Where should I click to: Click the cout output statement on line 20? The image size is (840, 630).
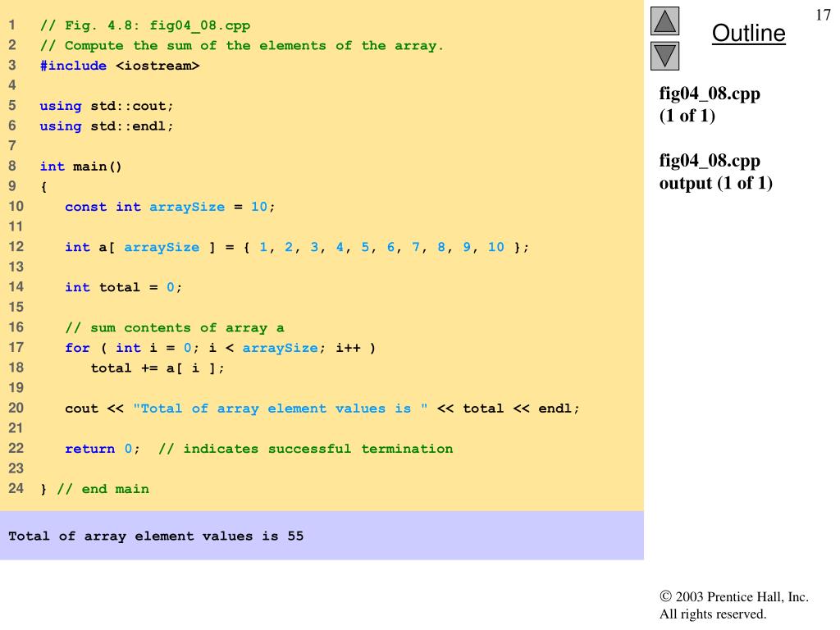click(322, 409)
